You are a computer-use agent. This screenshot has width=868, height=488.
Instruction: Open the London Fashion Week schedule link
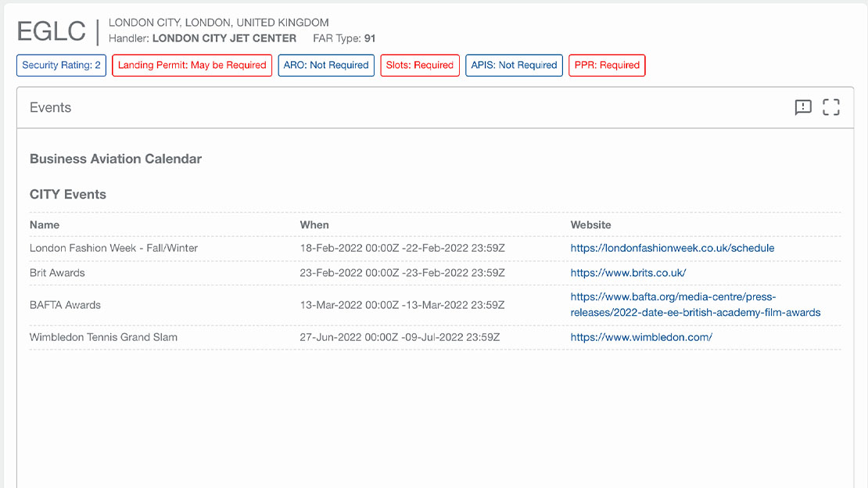pos(672,248)
